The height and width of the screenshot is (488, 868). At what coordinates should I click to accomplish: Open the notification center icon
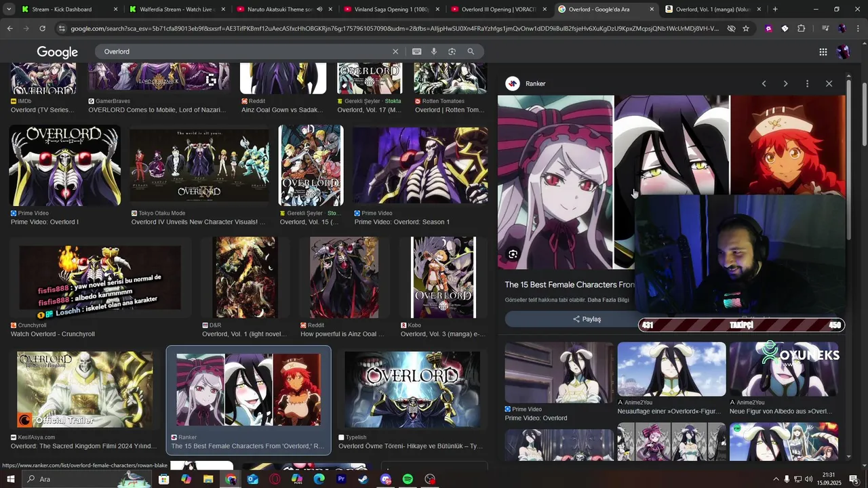(x=854, y=479)
